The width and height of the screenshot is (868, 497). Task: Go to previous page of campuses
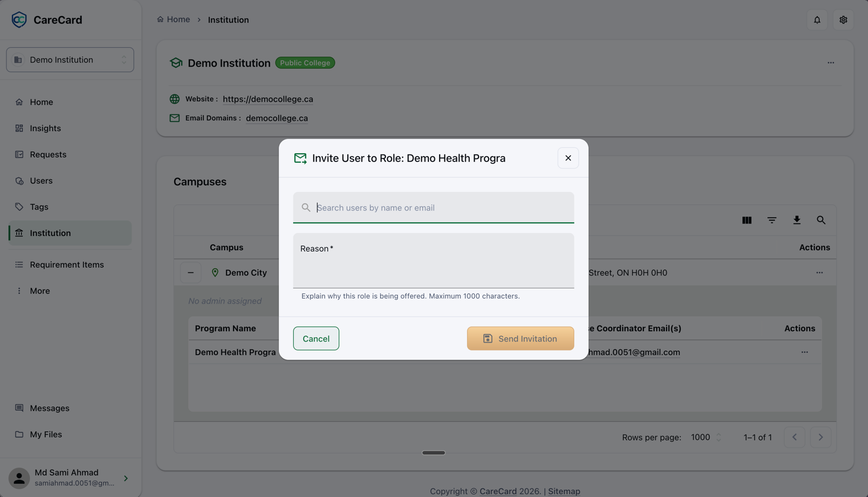[794, 437]
